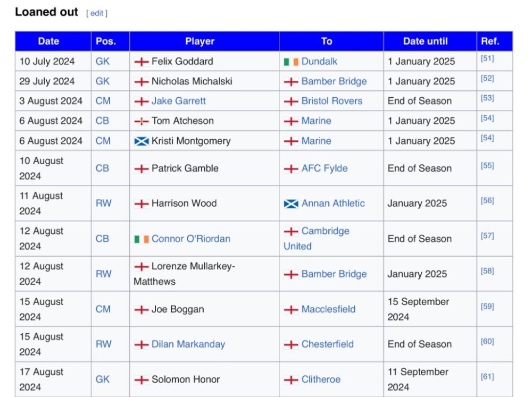The image size is (532, 397).
Task: Click the GK position link for Felix Goddard
Action: pyautogui.click(x=103, y=61)
